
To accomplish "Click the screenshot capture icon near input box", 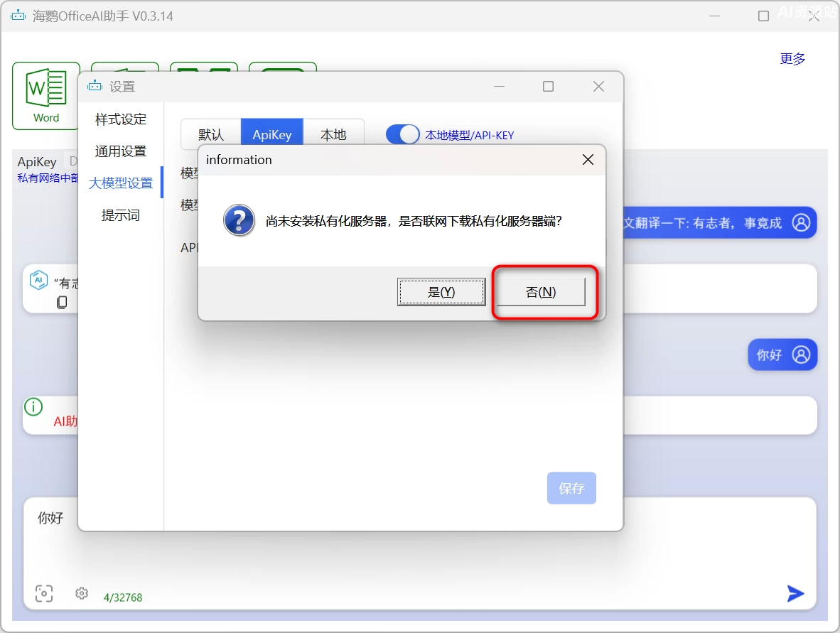I will pos(44,593).
